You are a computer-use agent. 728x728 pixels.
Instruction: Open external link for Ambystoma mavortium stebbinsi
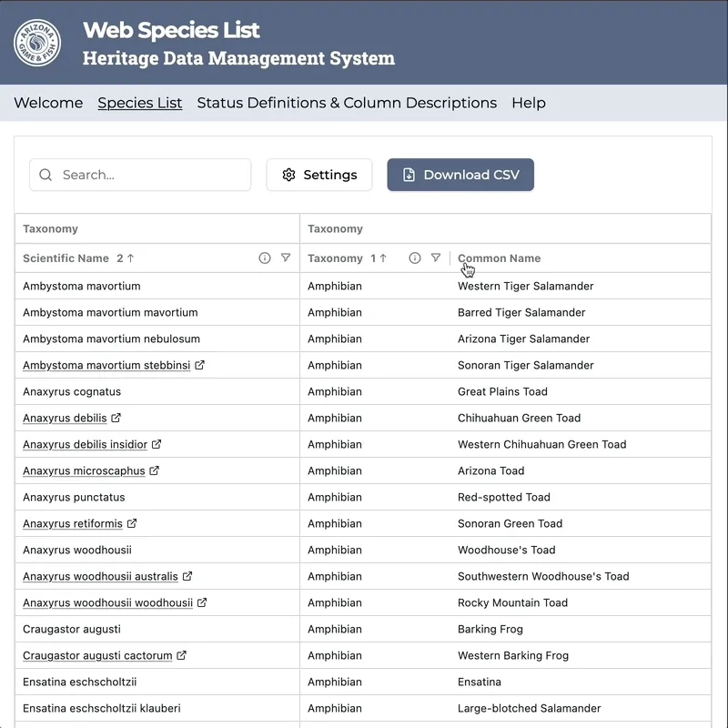pyautogui.click(x=202, y=365)
